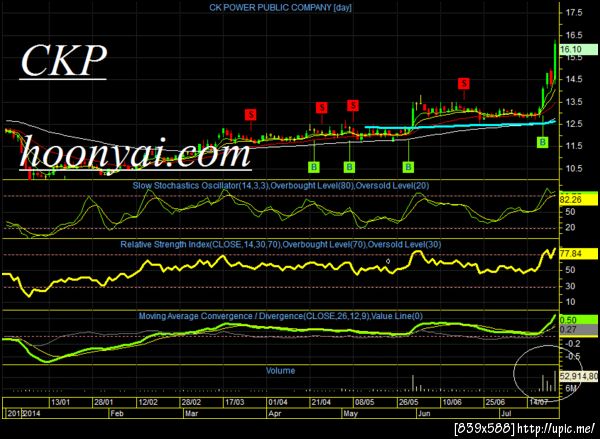Click the 30 level label on the RSI axis
600x439 pixels.
(571, 286)
